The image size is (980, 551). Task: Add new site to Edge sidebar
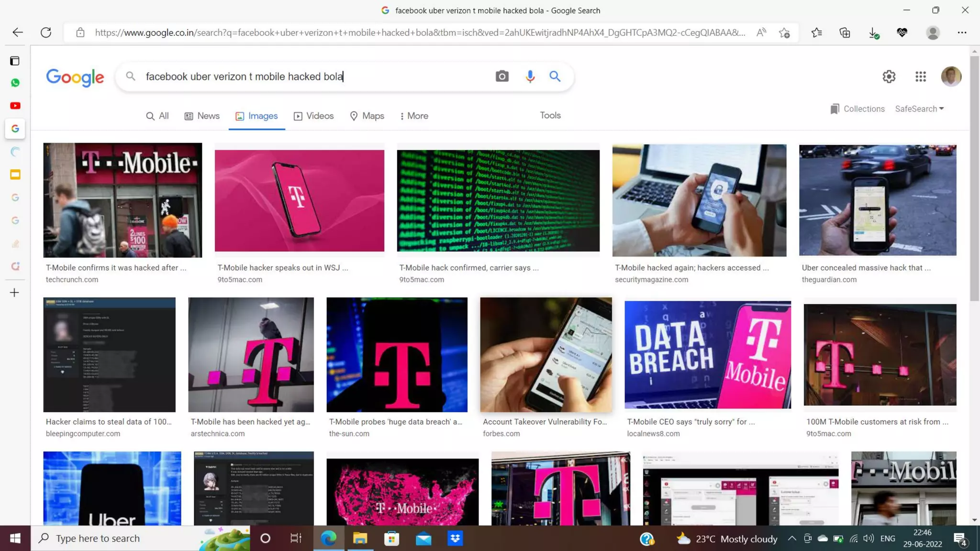pos(14,293)
